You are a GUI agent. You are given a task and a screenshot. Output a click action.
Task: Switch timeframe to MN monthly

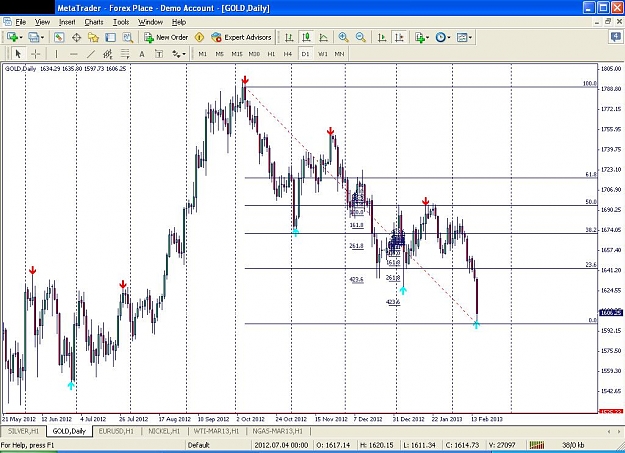[339, 54]
